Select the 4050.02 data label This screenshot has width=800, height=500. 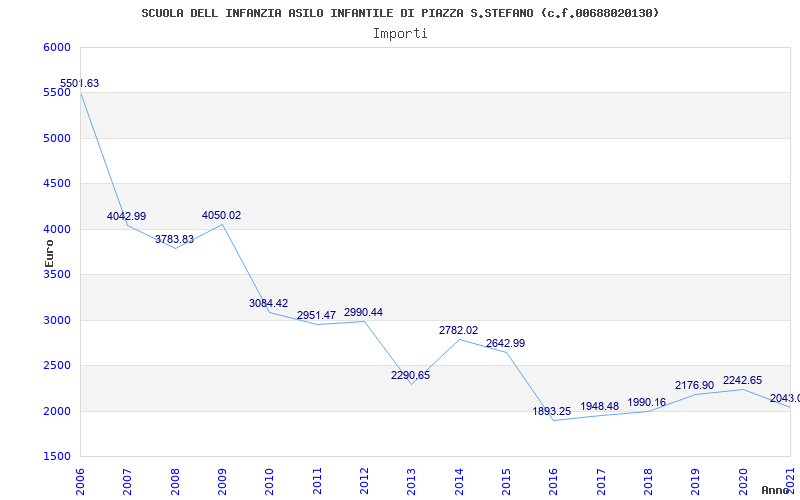(x=221, y=215)
